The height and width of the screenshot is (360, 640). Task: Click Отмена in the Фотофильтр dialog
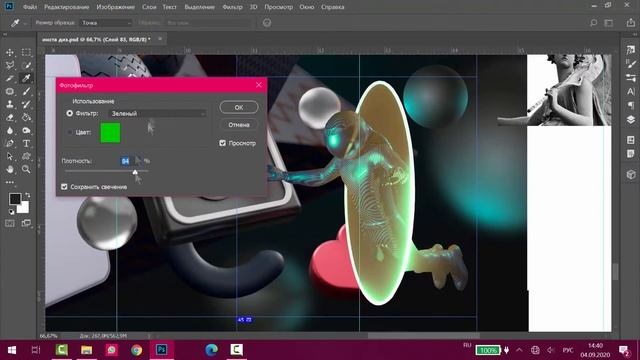coord(239,125)
